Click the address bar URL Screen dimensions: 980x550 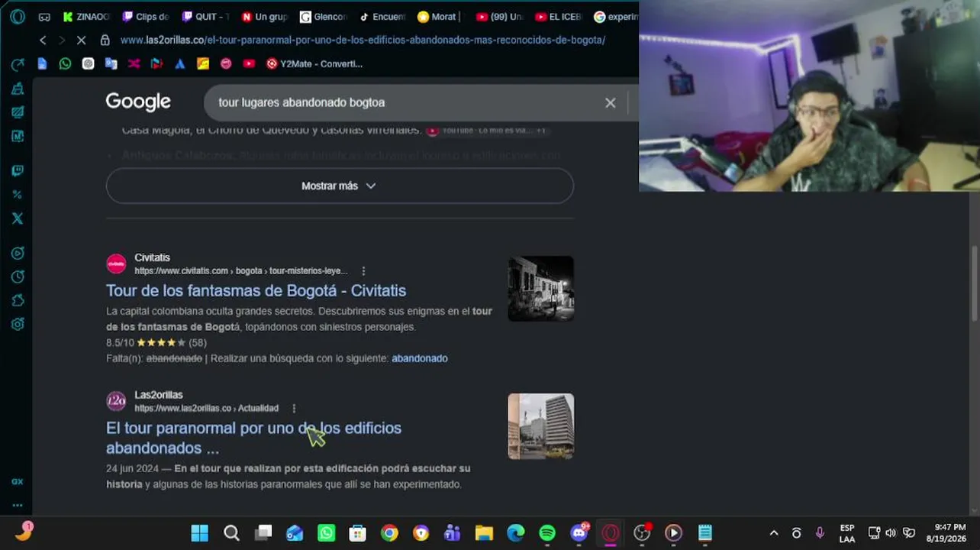click(x=363, y=40)
